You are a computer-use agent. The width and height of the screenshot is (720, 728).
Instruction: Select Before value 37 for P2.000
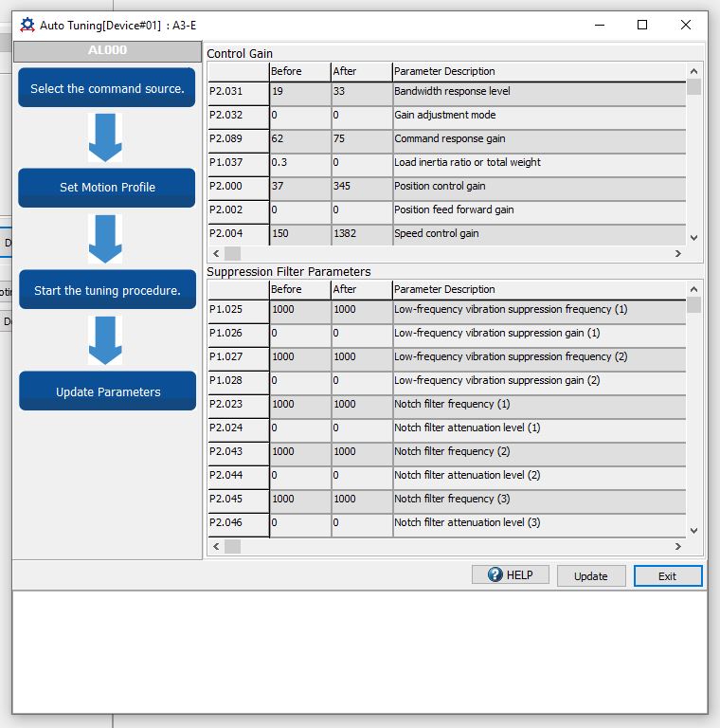[x=299, y=188]
